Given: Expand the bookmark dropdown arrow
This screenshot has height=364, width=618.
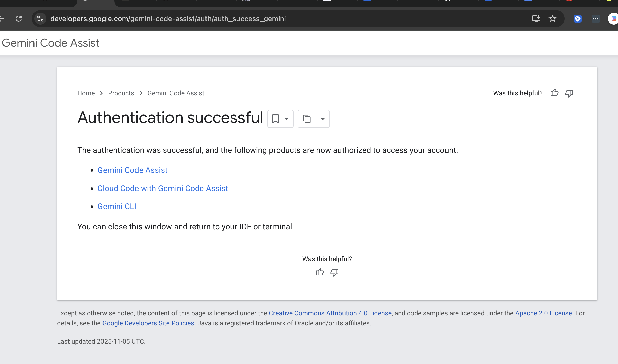Looking at the screenshot, I should coord(287,119).
